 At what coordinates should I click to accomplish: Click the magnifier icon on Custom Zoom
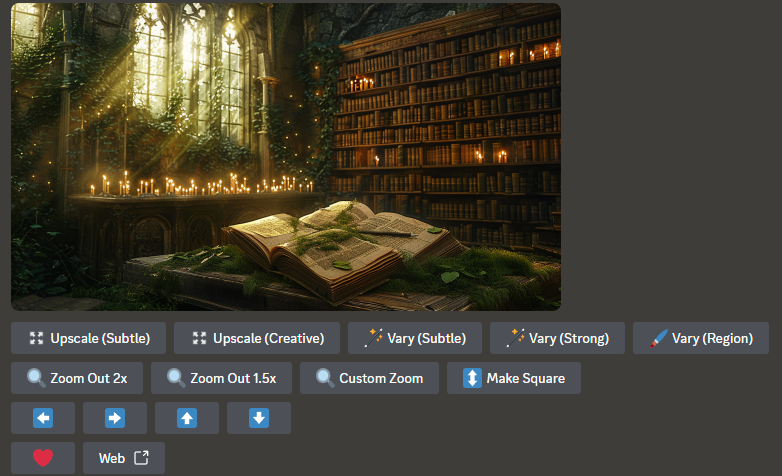[325, 378]
